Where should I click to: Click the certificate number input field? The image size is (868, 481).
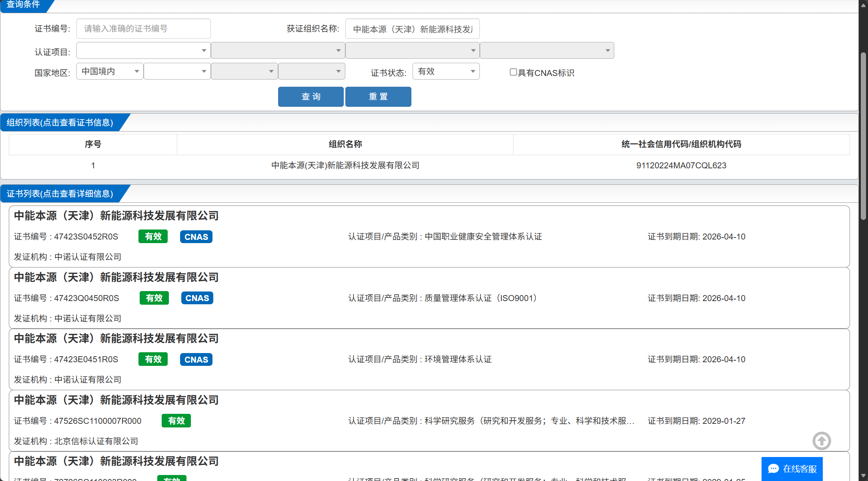coord(143,28)
